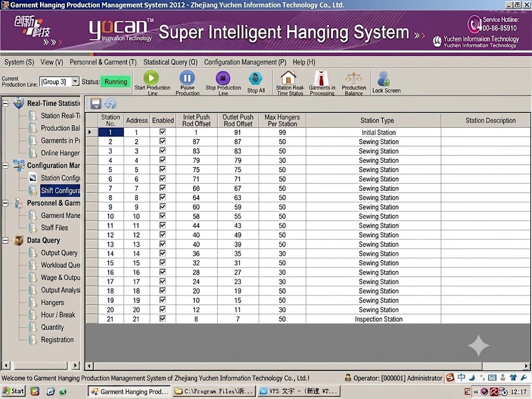Click Inlet Push Rod Offset cell showing 87
This screenshot has height=399, width=532.
196,141
